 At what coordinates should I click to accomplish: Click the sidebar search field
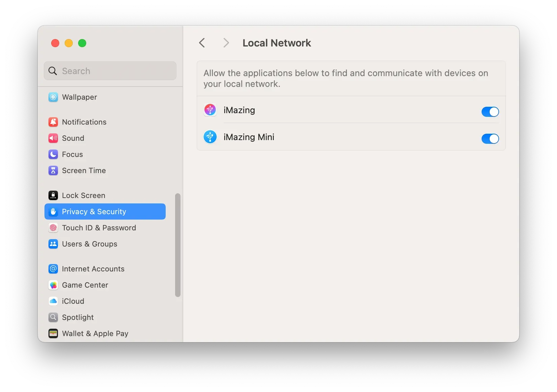point(110,71)
